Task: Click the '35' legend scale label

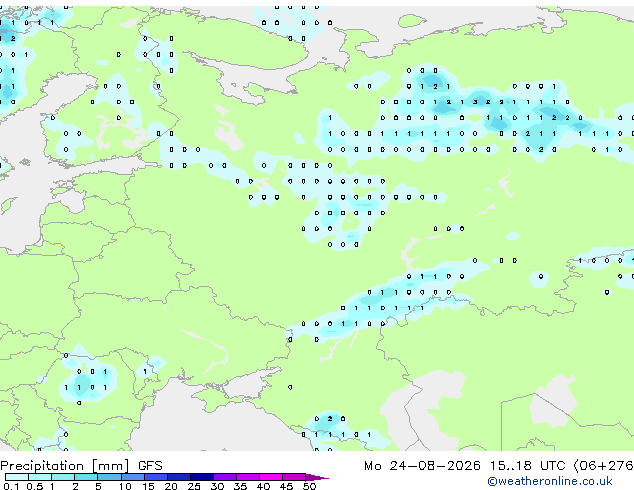Action: click(240, 486)
